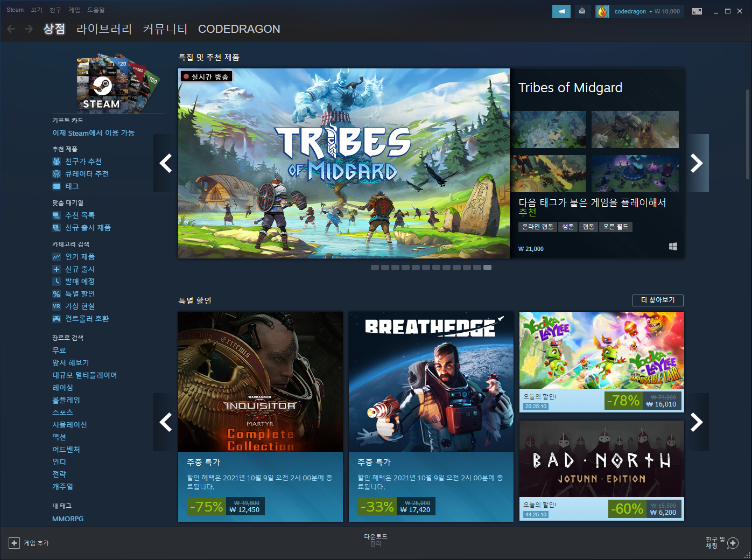Open the 게임 menu
This screenshot has width=752, height=560.
(x=74, y=10)
